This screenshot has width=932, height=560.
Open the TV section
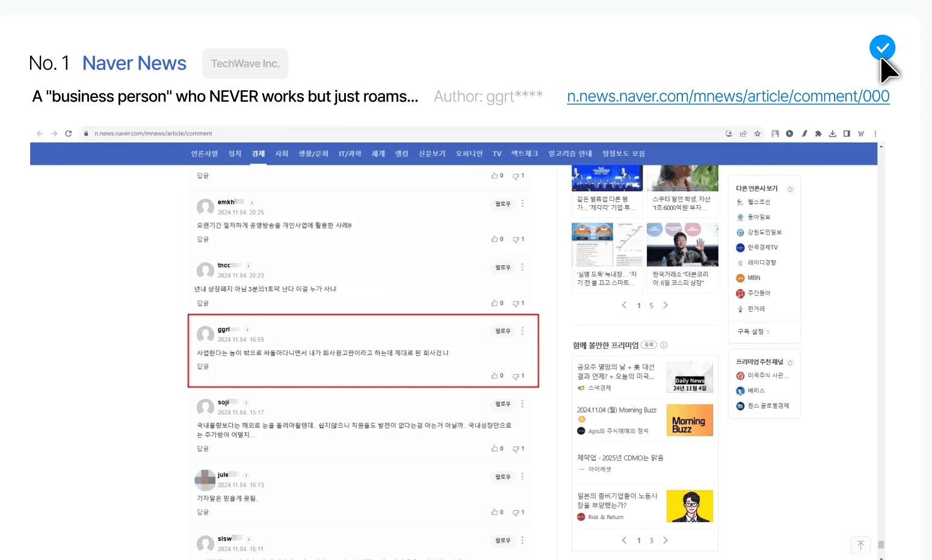click(497, 154)
